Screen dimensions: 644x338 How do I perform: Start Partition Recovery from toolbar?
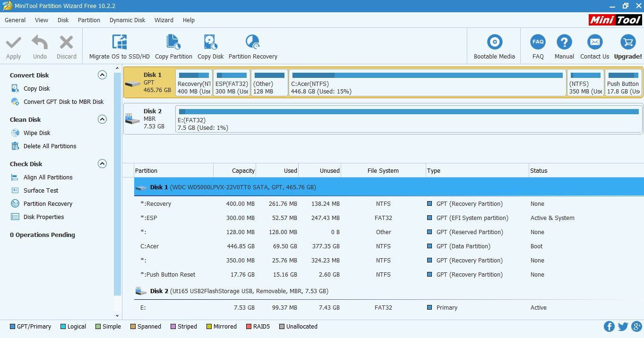253,47
